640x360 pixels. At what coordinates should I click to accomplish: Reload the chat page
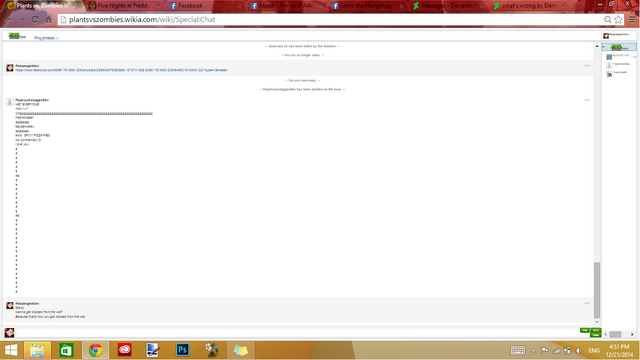[35, 20]
